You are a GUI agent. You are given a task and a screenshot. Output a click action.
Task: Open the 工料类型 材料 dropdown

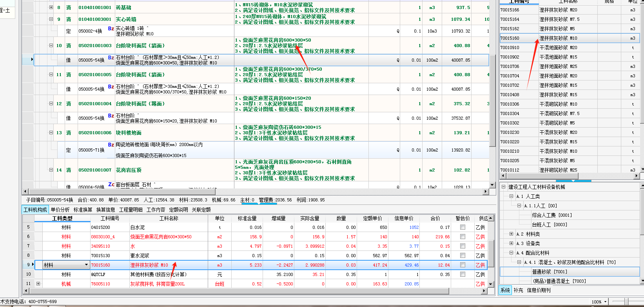click(86, 265)
